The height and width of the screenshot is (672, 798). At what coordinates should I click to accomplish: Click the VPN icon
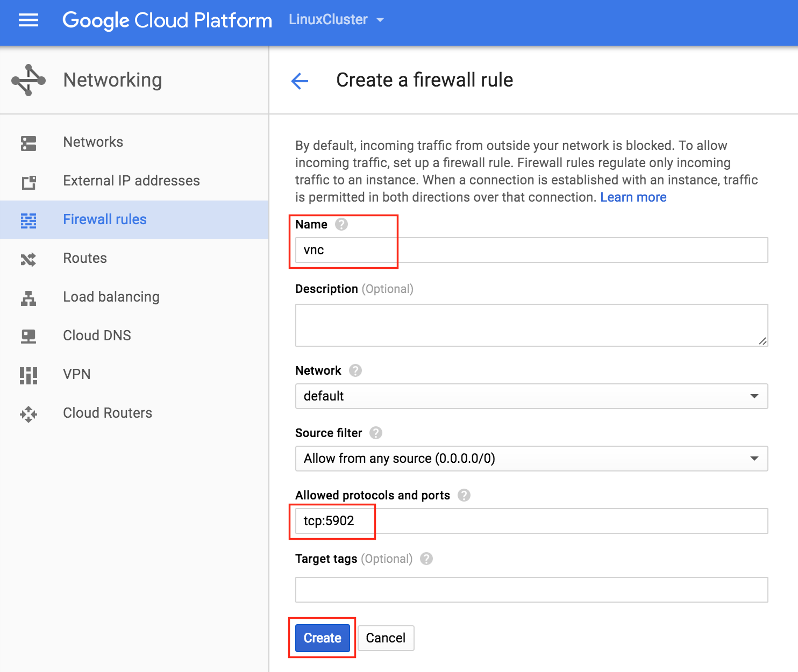click(x=28, y=375)
